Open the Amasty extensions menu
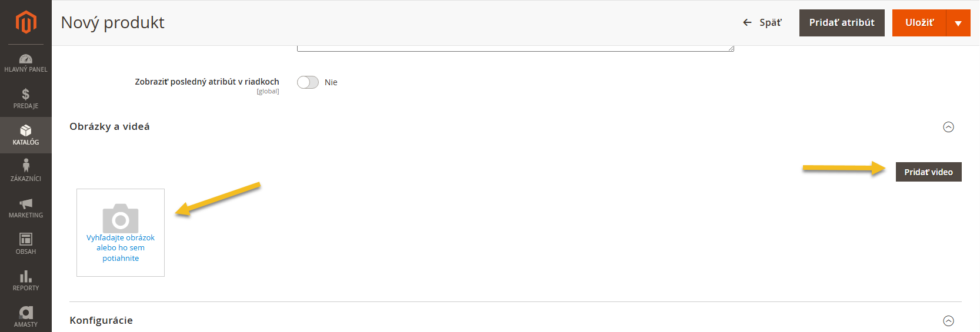Viewport: 980px width, 332px height. (26, 316)
